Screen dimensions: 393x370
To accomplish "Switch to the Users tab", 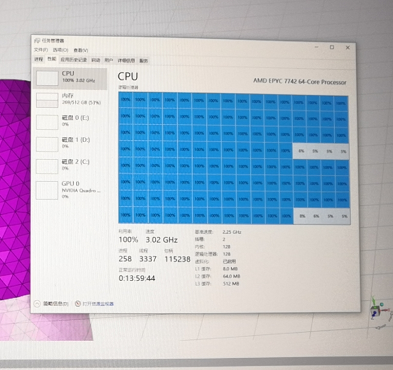I will point(109,60).
